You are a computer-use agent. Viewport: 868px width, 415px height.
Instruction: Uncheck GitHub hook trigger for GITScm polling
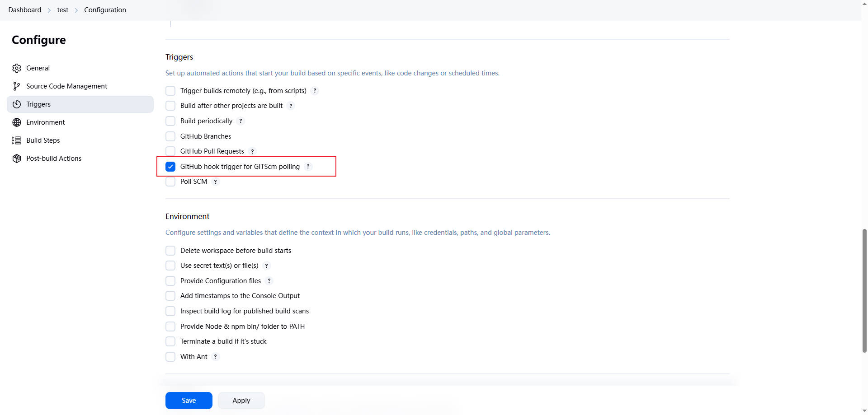click(170, 167)
